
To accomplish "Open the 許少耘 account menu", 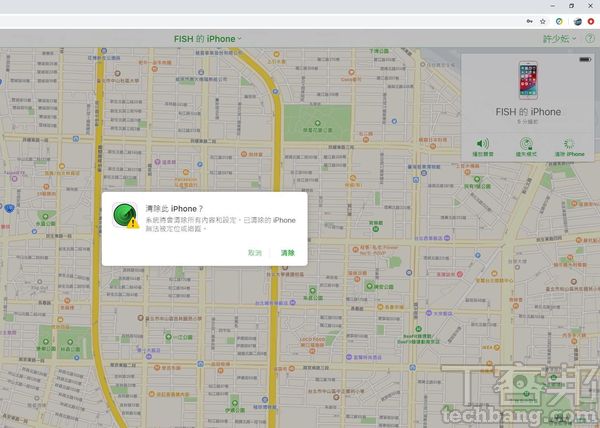I will pos(559,39).
